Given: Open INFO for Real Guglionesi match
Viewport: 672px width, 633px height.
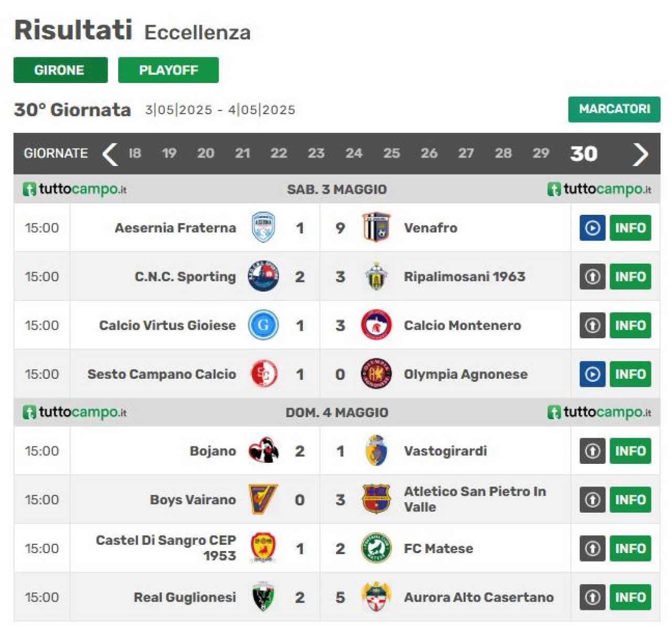Looking at the screenshot, I should pos(630,597).
